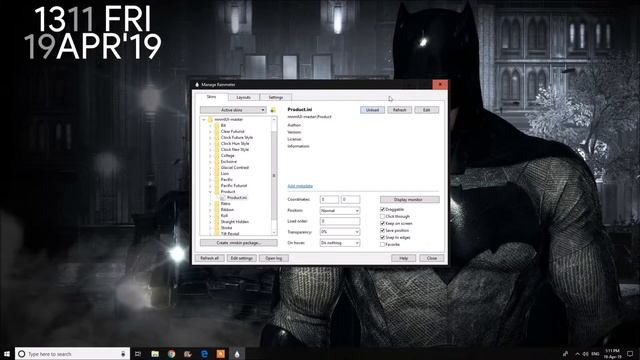
Task: Open Chrome from the taskbar
Action: 171,354
